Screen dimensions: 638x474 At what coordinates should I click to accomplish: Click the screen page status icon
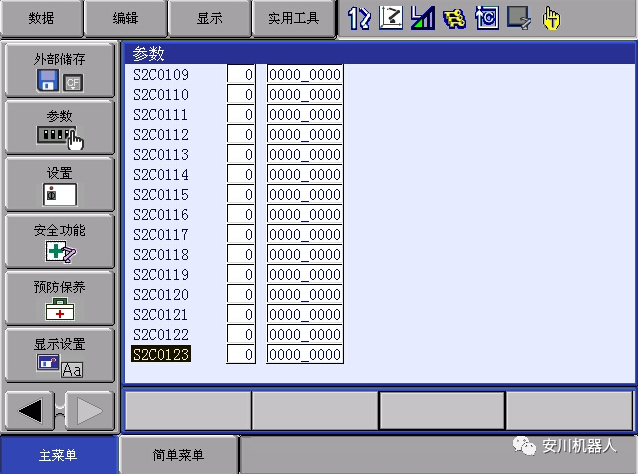point(519,18)
